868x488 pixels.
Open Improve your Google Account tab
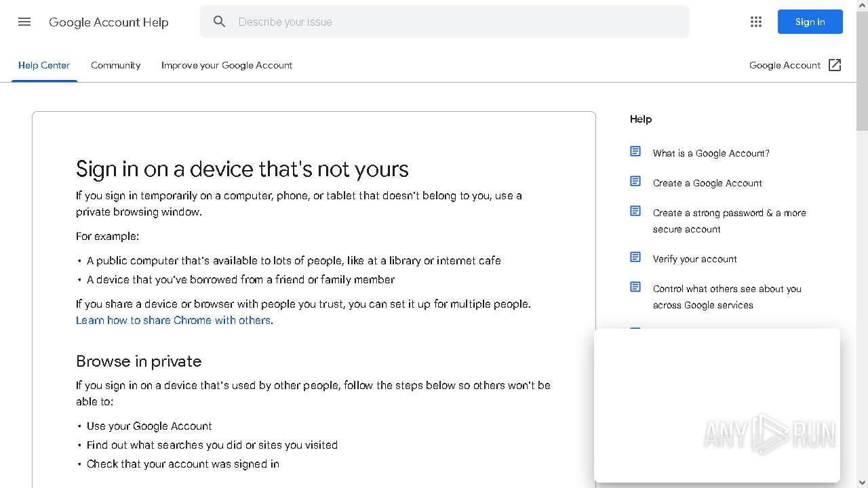point(226,65)
